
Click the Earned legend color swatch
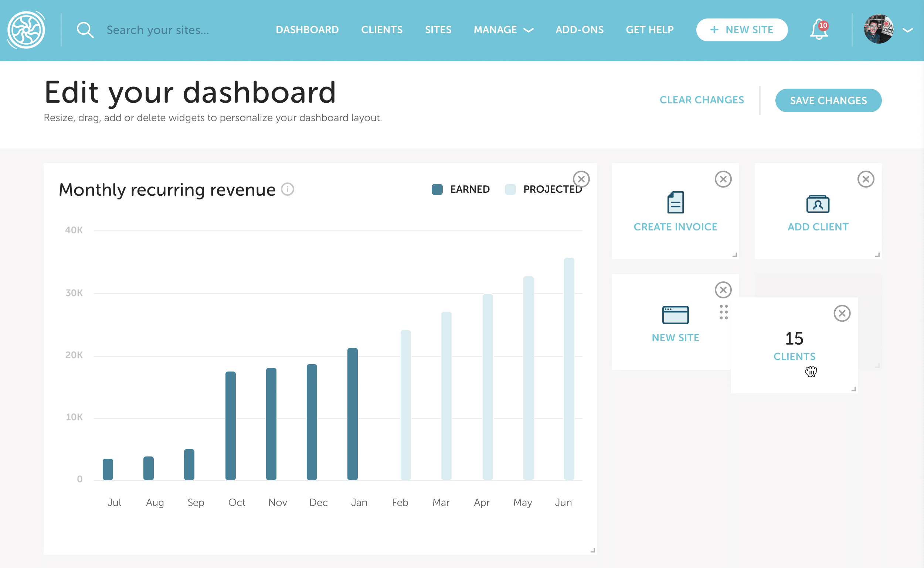pos(437,189)
